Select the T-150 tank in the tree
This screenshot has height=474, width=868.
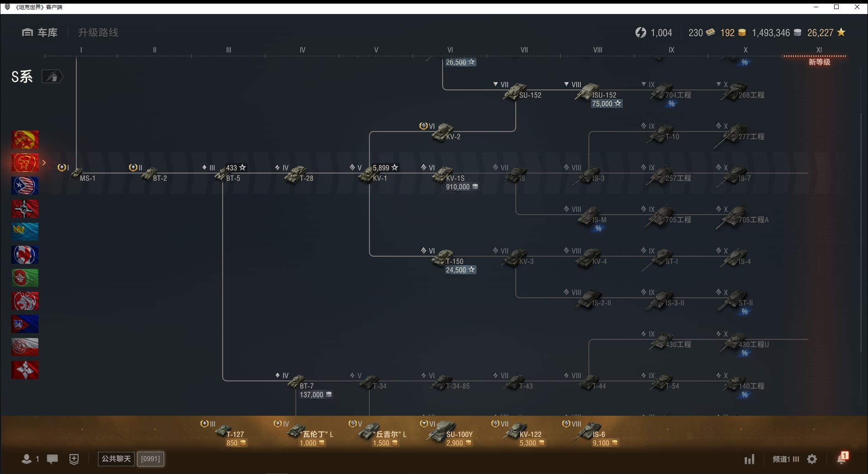click(445, 258)
